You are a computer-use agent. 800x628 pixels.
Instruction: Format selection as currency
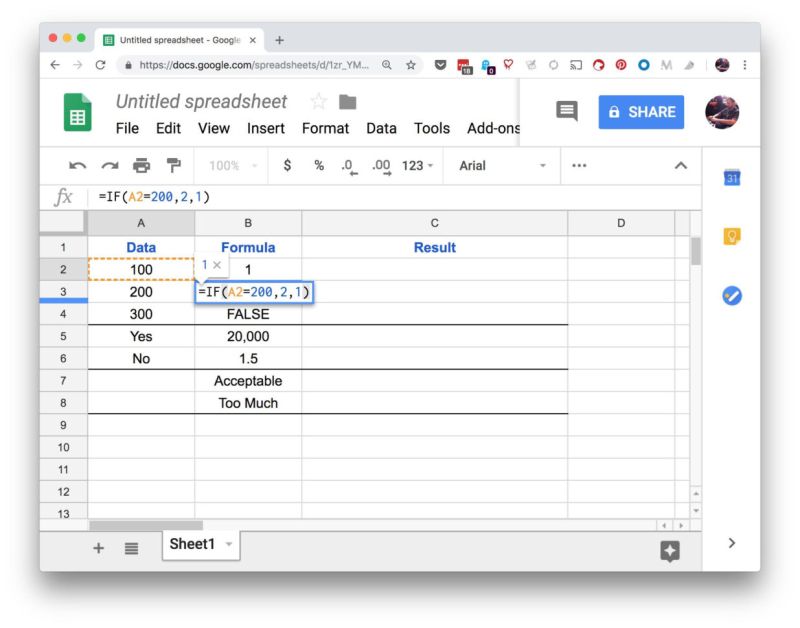tap(287, 166)
